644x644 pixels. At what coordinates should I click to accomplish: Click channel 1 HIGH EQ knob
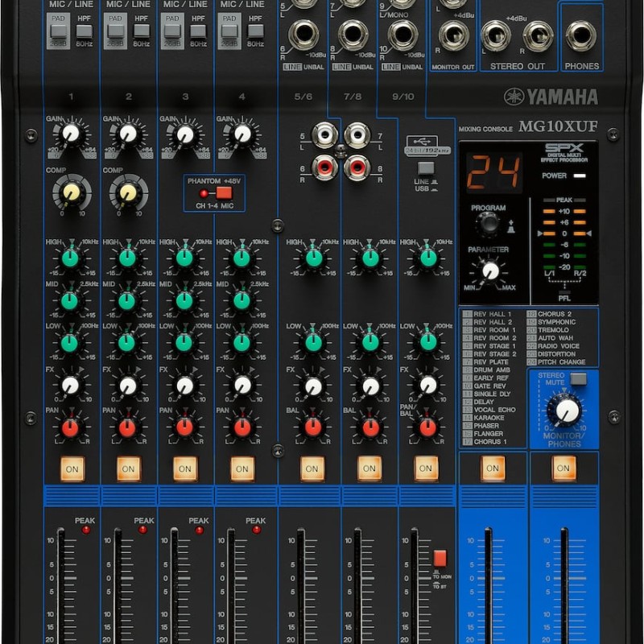click(x=70, y=258)
